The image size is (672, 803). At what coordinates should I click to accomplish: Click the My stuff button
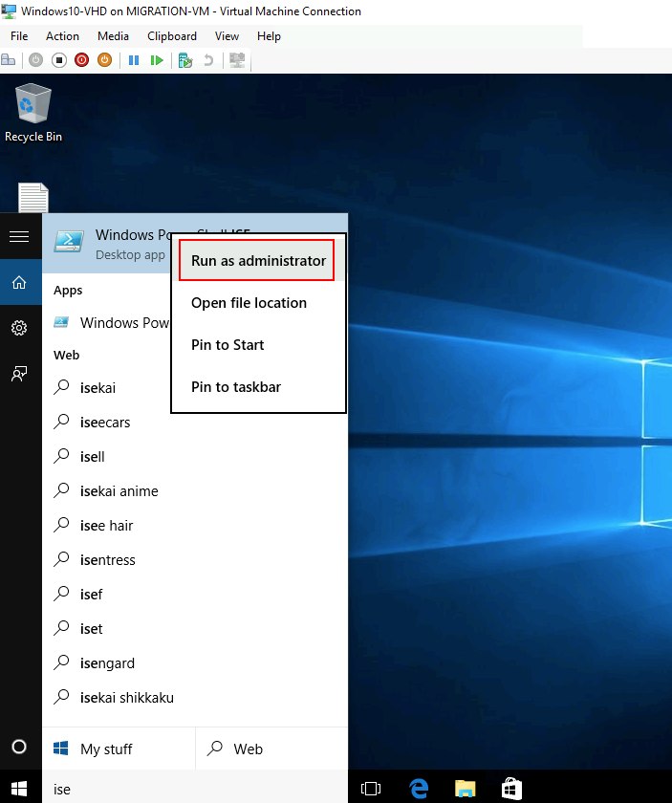tap(119, 749)
